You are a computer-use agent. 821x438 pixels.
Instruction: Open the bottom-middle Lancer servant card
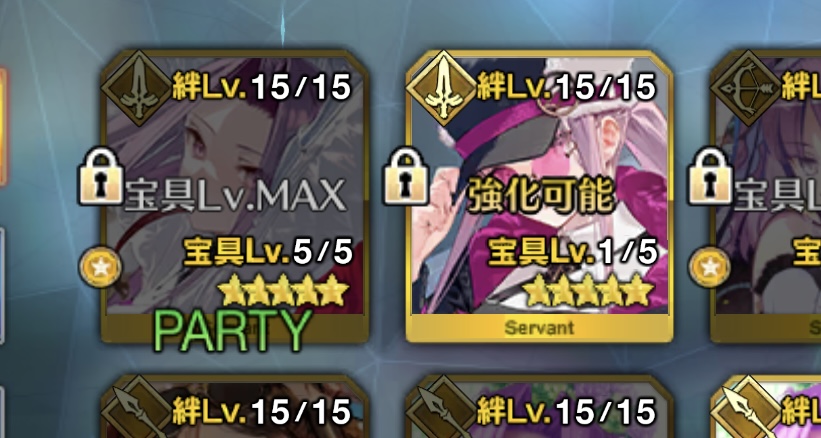pyautogui.click(x=539, y=407)
